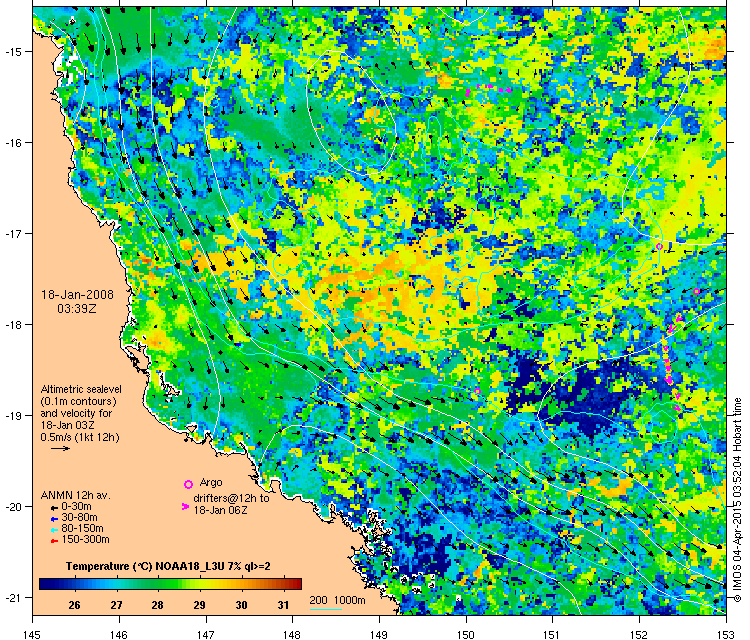This screenshot has height=640, width=750.
Task: Click the magenta drifter track near 150.3E 15.4S
Action: tap(488, 89)
